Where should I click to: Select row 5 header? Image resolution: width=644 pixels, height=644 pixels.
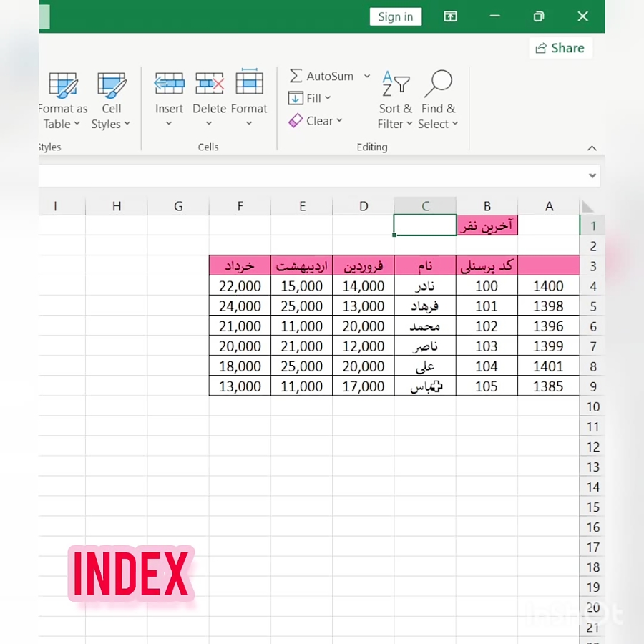tap(592, 306)
